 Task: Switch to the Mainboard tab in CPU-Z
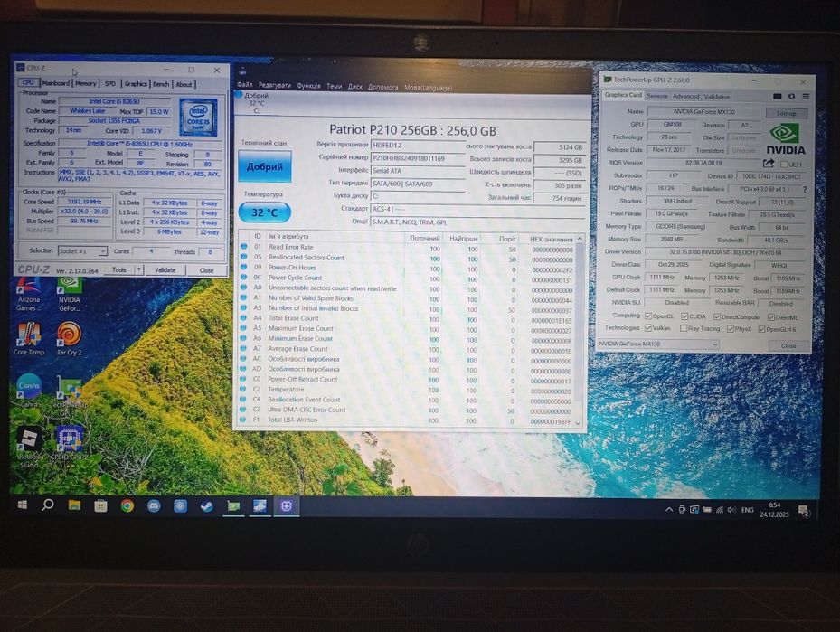(56, 83)
